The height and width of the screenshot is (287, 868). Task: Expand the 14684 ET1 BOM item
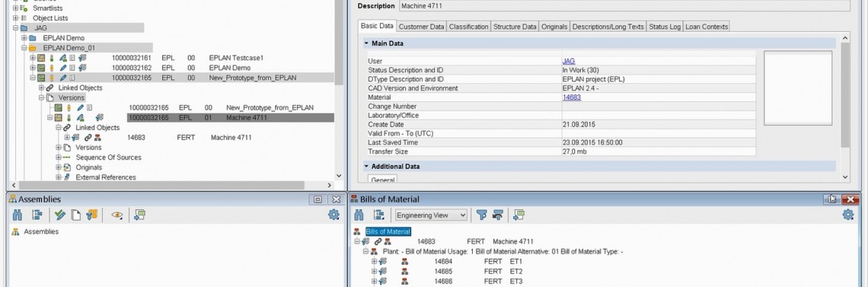point(374,262)
